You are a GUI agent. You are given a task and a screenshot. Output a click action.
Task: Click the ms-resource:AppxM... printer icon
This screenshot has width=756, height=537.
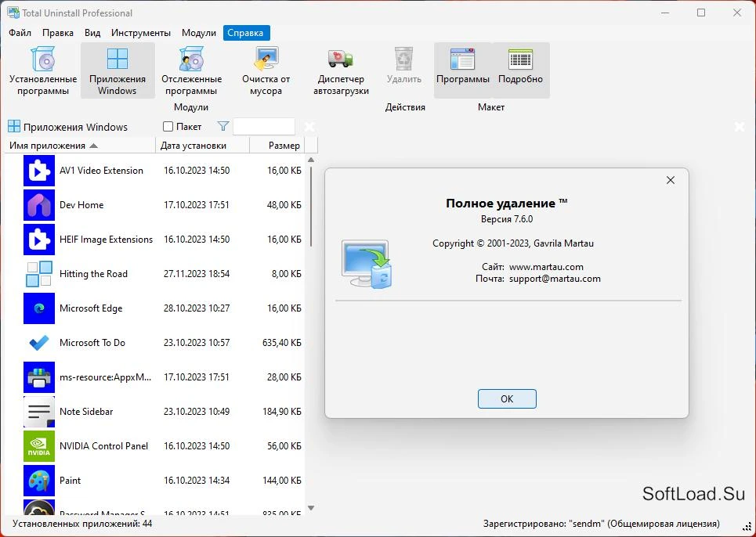(x=39, y=377)
